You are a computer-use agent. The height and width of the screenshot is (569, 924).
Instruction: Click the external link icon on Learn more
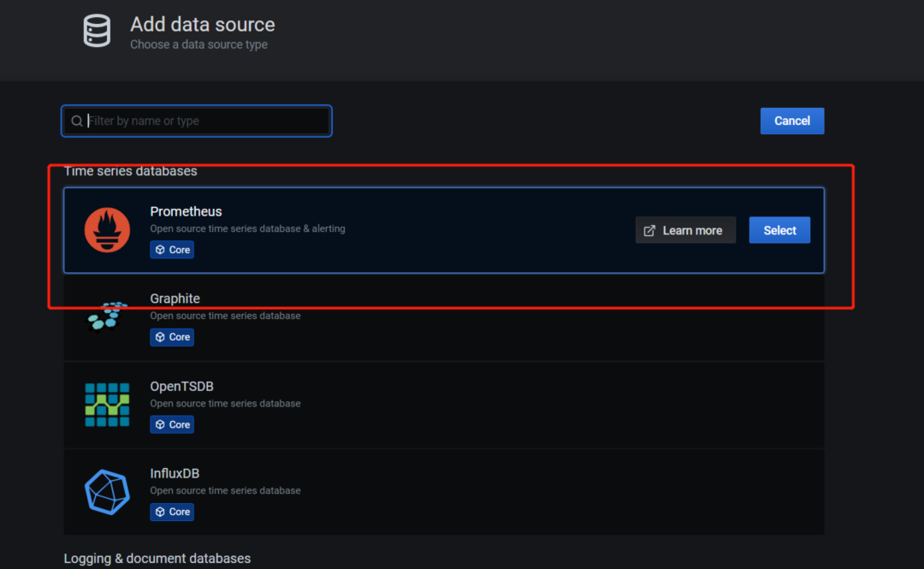coord(649,230)
